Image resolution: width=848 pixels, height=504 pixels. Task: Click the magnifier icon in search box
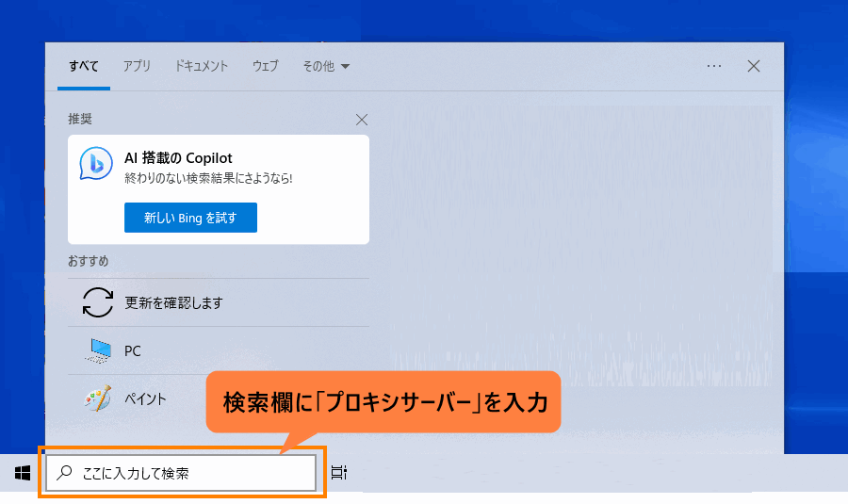[64, 473]
